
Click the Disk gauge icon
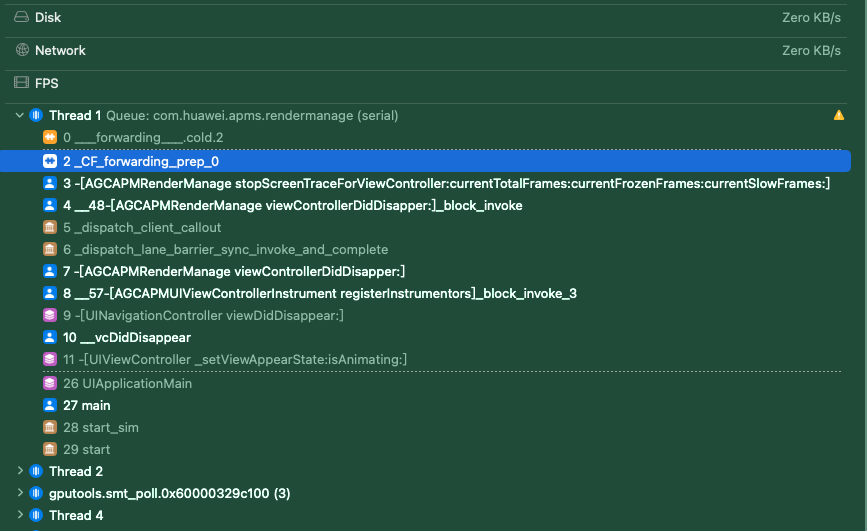click(x=22, y=17)
